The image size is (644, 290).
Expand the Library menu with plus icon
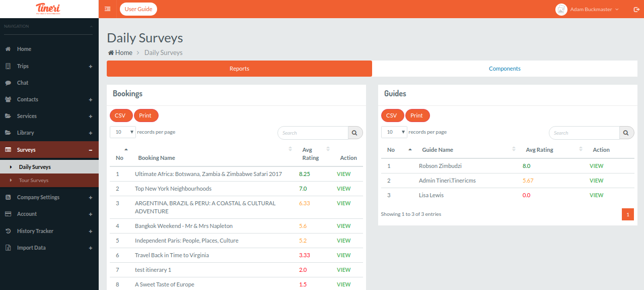91,133
